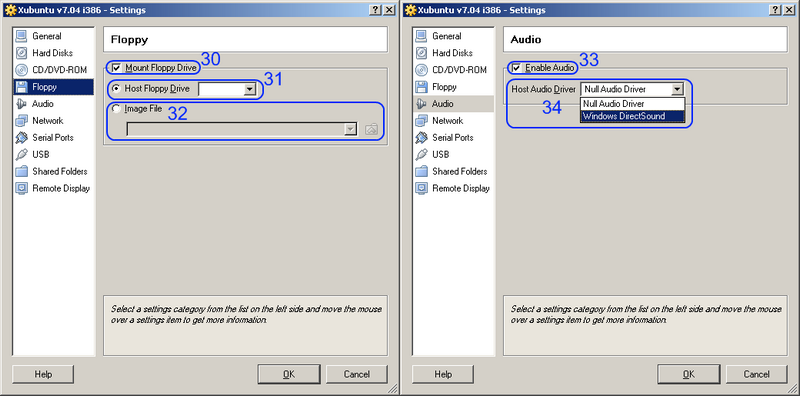This screenshot has height=396, width=800.
Task: Select Remote Display label in right window
Action: click(x=461, y=188)
